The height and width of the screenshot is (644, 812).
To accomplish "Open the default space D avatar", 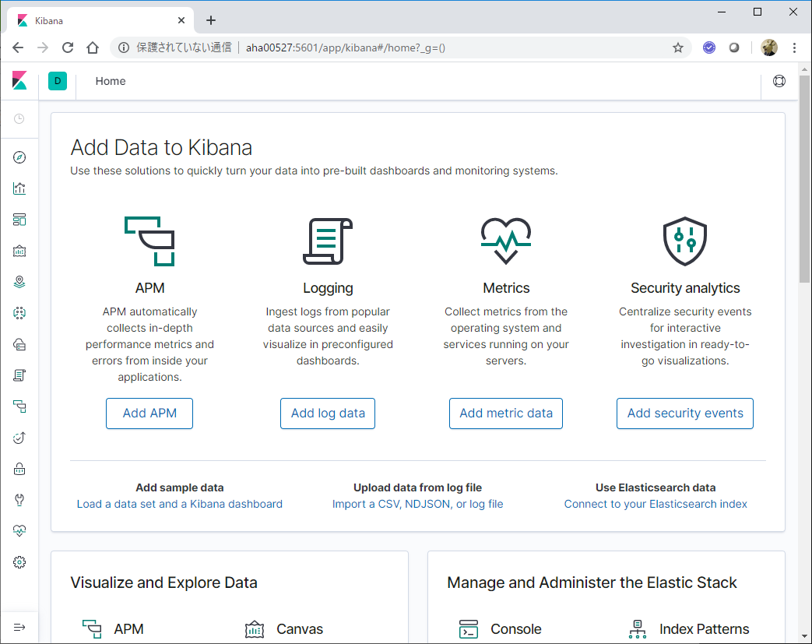I will click(x=58, y=81).
